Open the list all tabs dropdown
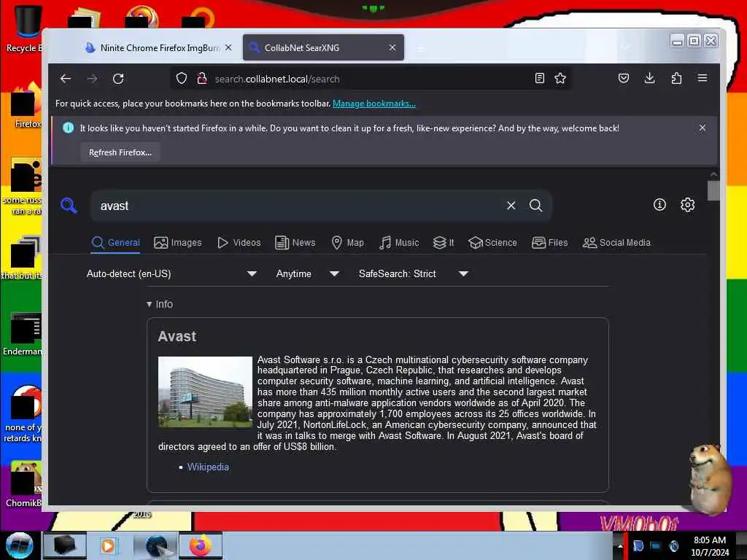Viewport: 747px width, 560px height. point(626,47)
